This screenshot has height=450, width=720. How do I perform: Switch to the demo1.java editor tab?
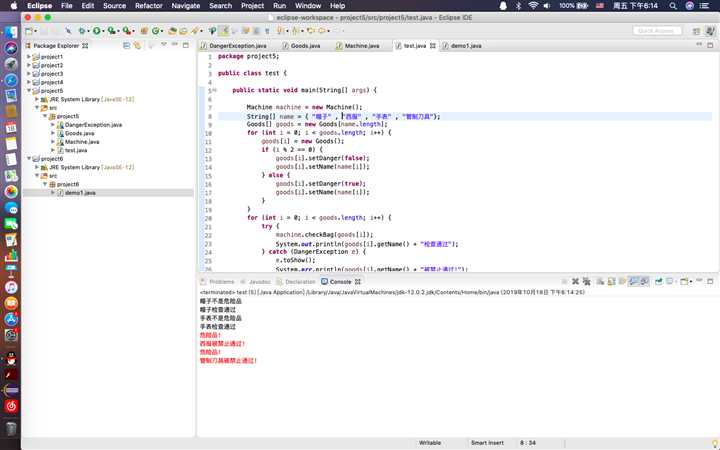(462, 46)
